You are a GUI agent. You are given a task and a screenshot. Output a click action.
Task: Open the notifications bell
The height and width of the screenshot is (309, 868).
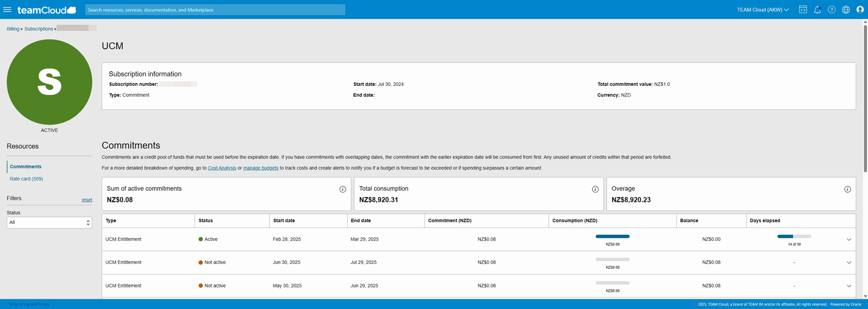tap(817, 9)
